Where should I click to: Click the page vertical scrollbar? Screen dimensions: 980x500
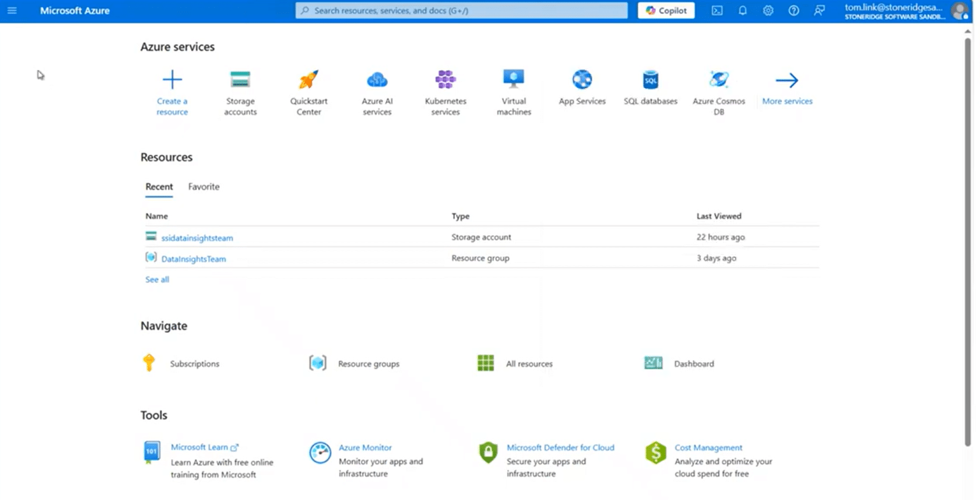coord(968,234)
